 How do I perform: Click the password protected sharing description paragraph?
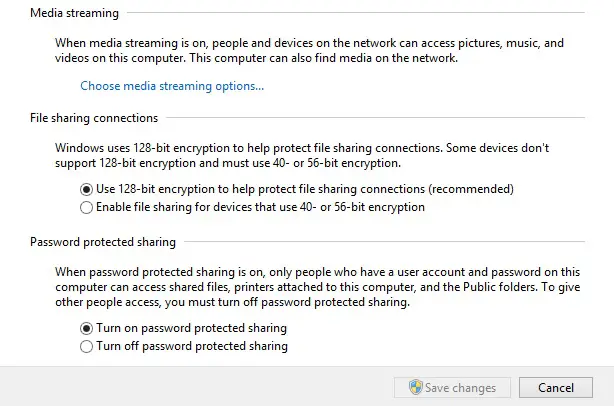pos(318,287)
